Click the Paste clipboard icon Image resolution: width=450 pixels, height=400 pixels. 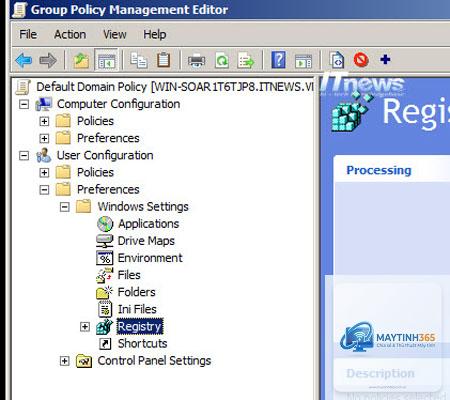click(163, 60)
